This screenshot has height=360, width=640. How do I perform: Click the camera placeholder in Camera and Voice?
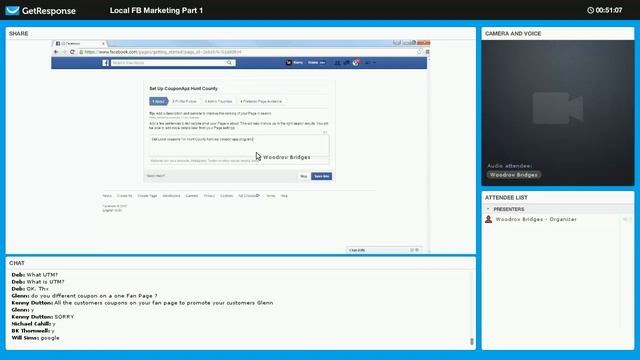tap(558, 108)
